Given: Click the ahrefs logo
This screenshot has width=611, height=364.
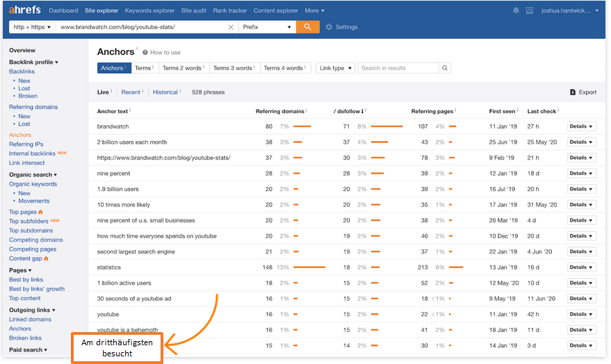Looking at the screenshot, I should 24,10.
